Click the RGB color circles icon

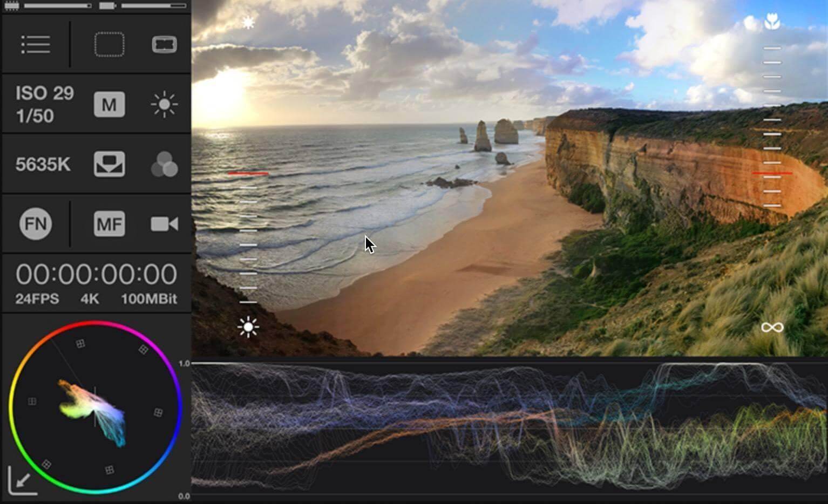[x=164, y=164]
